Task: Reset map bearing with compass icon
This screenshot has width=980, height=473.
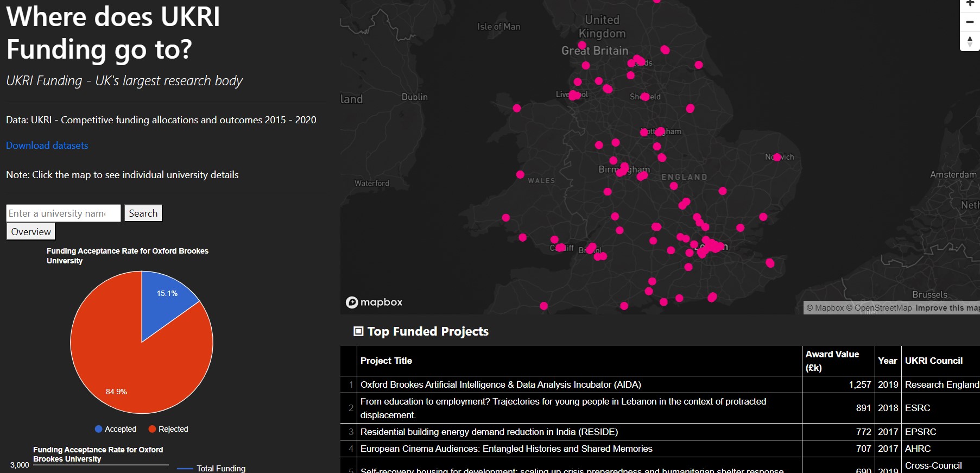Action: pyautogui.click(x=970, y=41)
